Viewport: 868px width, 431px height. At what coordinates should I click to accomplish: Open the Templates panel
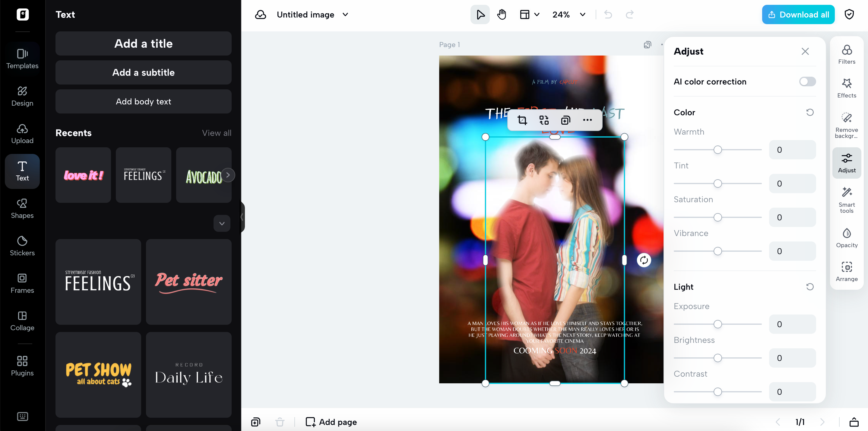22,57
